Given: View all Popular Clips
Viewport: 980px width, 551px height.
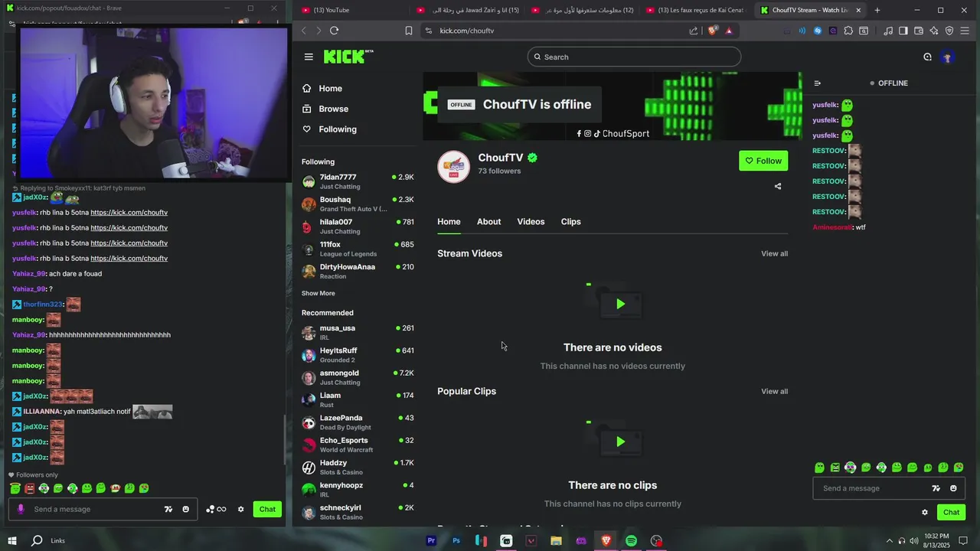Looking at the screenshot, I should (774, 391).
